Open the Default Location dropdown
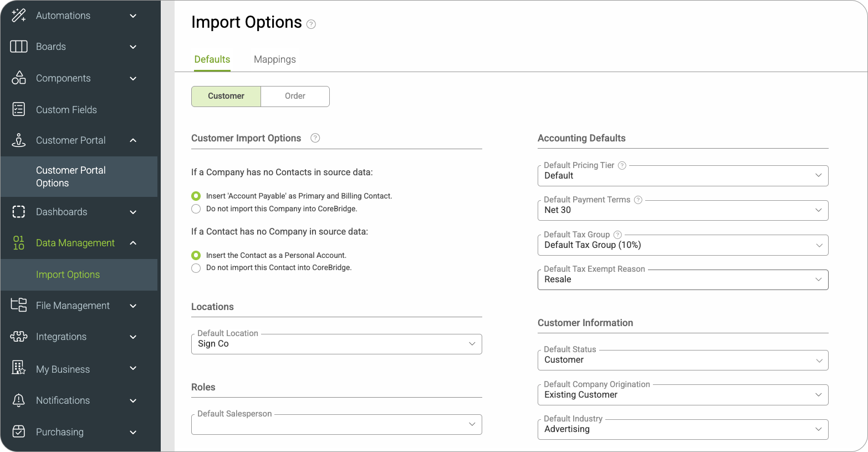Viewport: 868px width, 452px height. (x=336, y=344)
